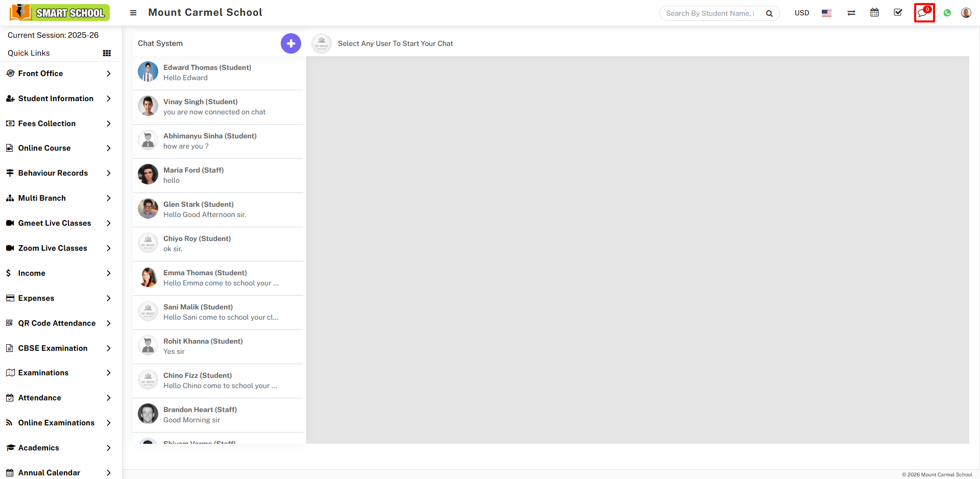The width and height of the screenshot is (980, 479).
Task: Click the Smart School logo
Action: 59,12
